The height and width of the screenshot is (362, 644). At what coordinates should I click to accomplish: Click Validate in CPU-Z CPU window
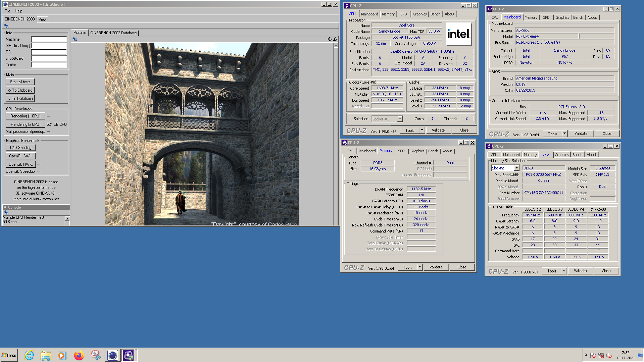[x=438, y=130]
